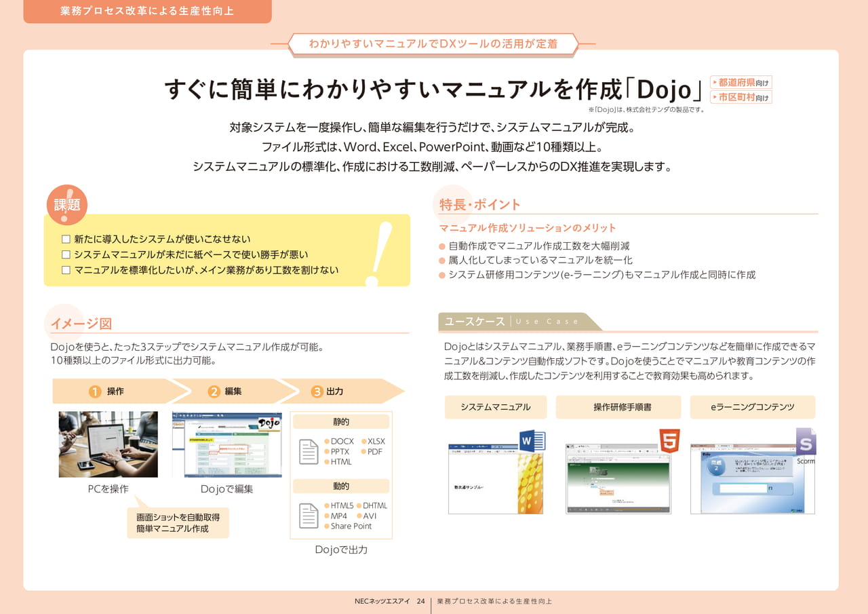Image resolution: width=868 pixels, height=614 pixels.
Task: Open the Word manual sample thumbnail
Action: (496, 478)
